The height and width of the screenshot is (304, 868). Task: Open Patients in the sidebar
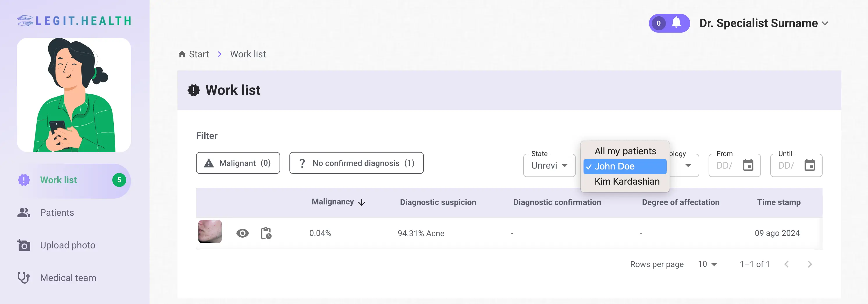click(x=57, y=213)
